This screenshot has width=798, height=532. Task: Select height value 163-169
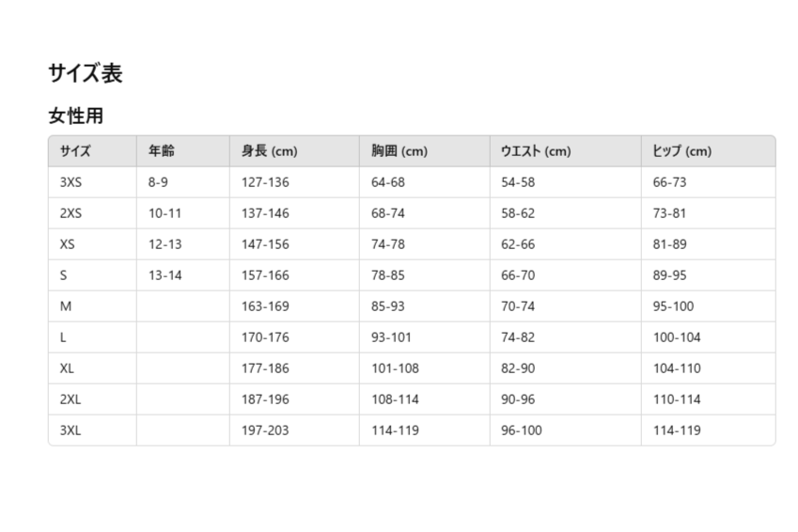265,306
